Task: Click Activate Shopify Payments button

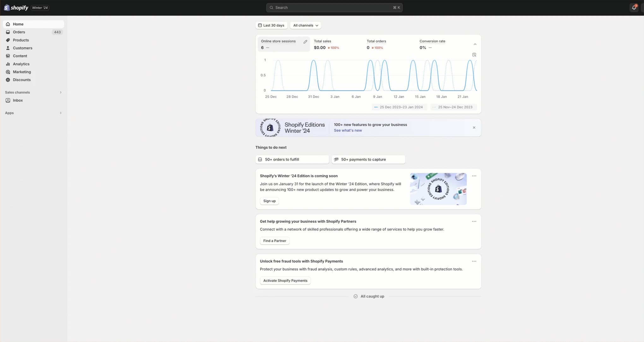Action: click(x=285, y=281)
